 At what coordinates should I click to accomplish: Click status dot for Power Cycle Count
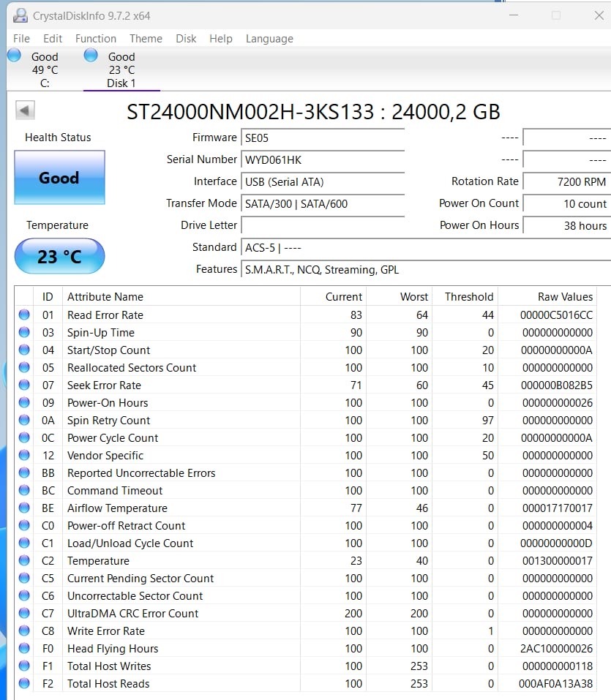coord(24,437)
